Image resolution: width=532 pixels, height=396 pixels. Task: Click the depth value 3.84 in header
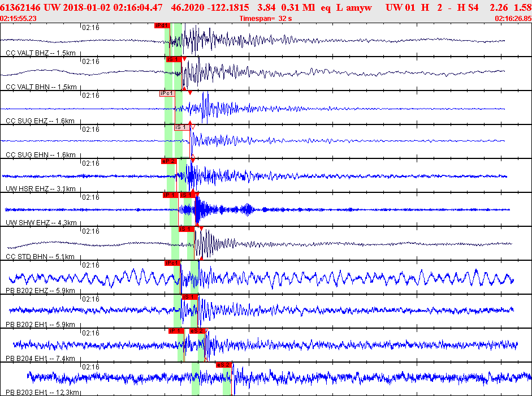coord(266,7)
